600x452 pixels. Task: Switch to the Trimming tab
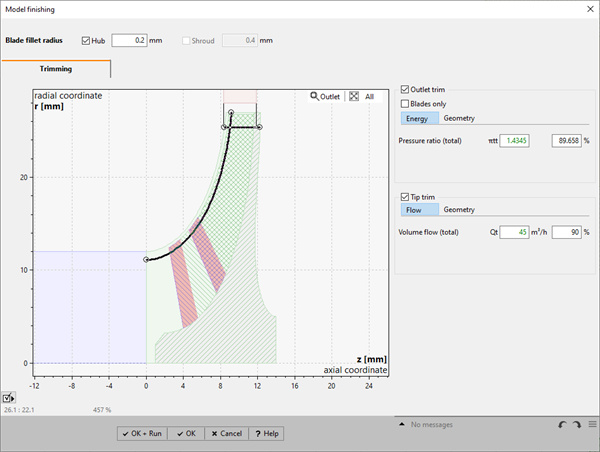pos(56,69)
